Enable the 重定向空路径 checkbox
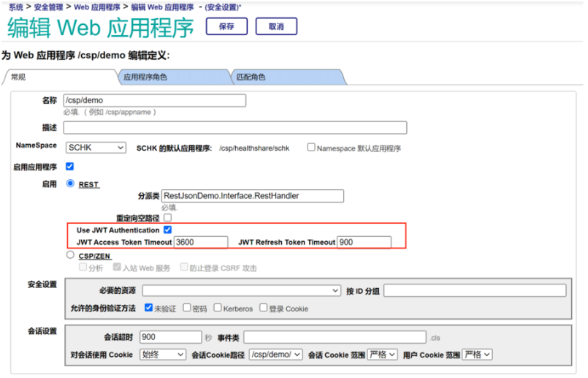Image resolution: width=588 pixels, height=378 pixels. pos(168,217)
